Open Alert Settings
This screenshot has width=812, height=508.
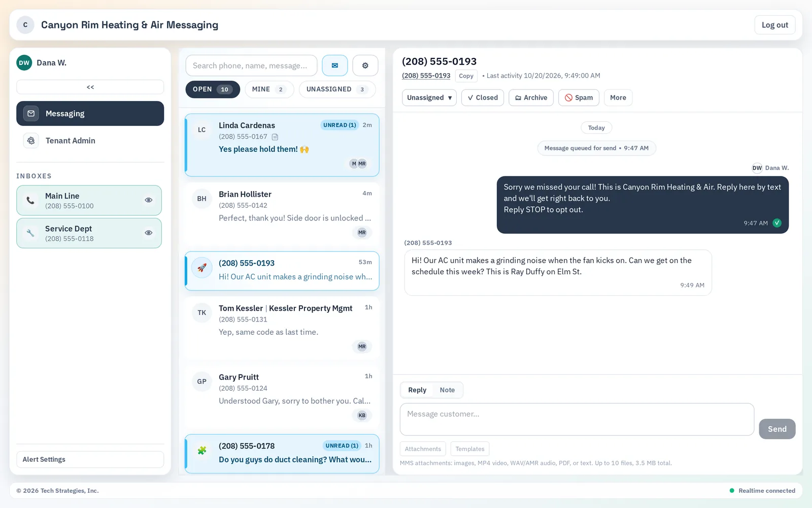coord(90,459)
